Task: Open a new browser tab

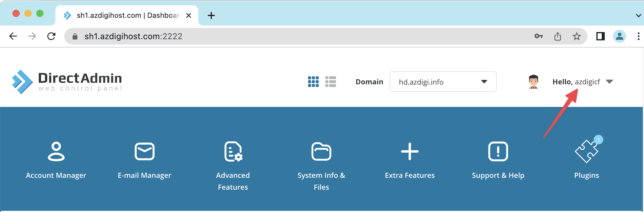Action: (x=211, y=15)
